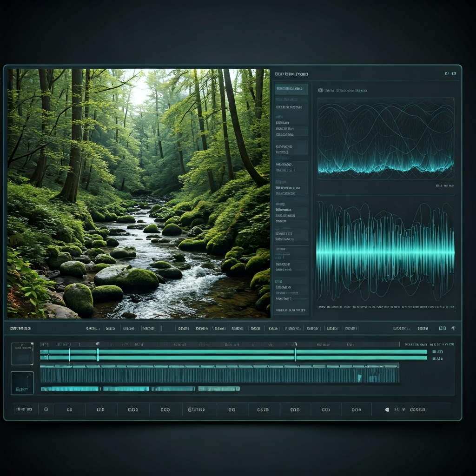Toggle the small square at the right end of the second track bar
The image size is (476, 476).
(434, 358)
